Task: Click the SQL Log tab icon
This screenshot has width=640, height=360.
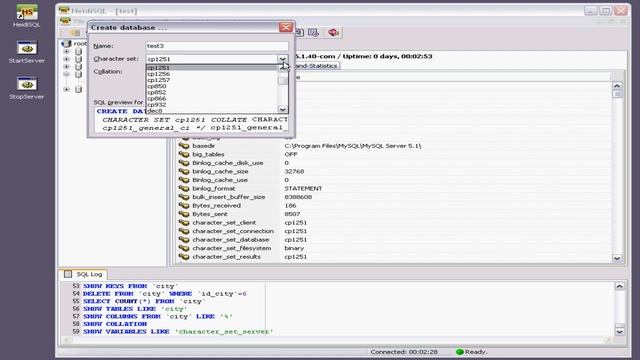Action: tap(68, 274)
